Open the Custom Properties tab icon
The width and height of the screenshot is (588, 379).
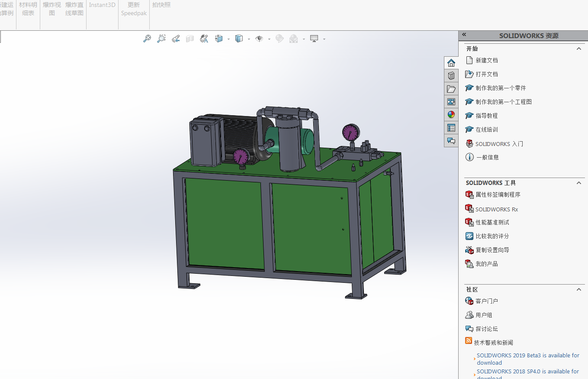point(451,128)
